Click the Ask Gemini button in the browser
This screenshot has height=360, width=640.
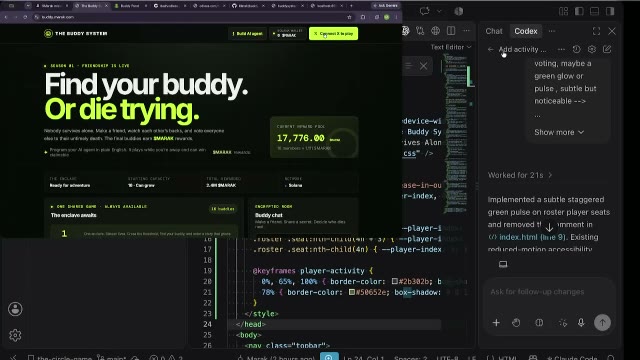coord(385,6)
